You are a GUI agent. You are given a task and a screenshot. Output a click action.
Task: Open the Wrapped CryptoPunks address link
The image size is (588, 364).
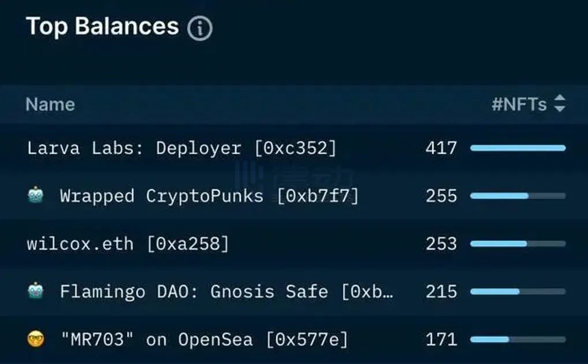coord(209,196)
